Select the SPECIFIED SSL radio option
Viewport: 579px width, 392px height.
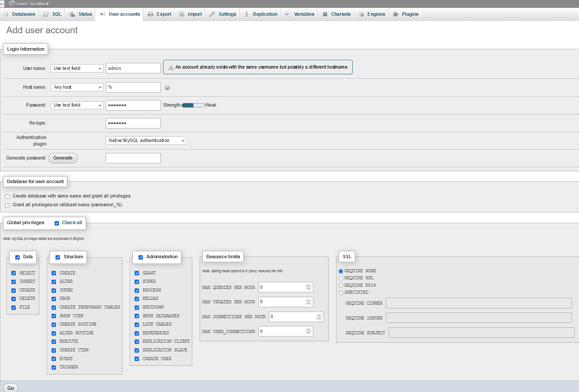coord(341,293)
